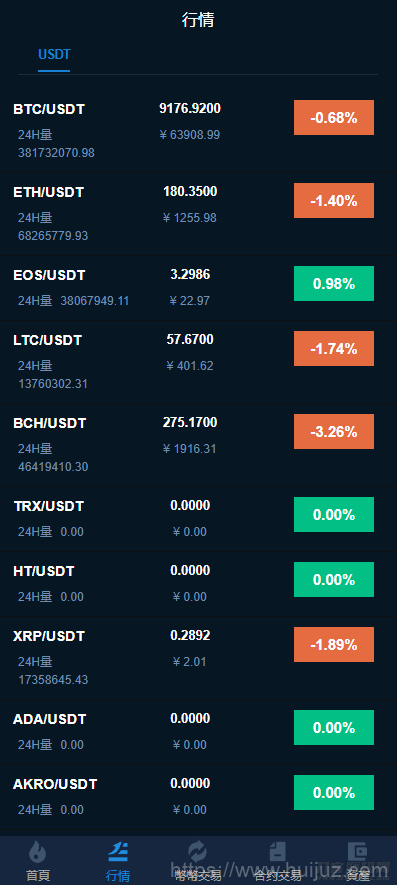The height and width of the screenshot is (885, 397).
Task: Open the assets wallet icon
Action: pos(357,851)
